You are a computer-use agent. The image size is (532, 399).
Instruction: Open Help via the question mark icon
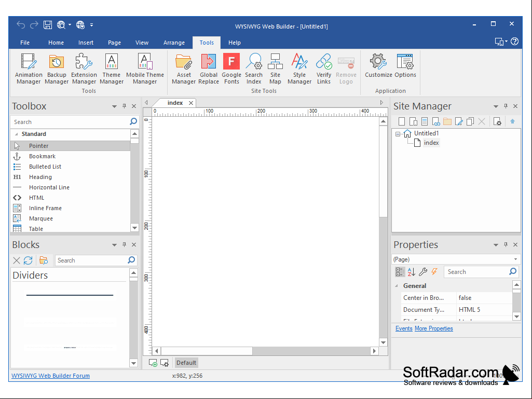(x=515, y=42)
